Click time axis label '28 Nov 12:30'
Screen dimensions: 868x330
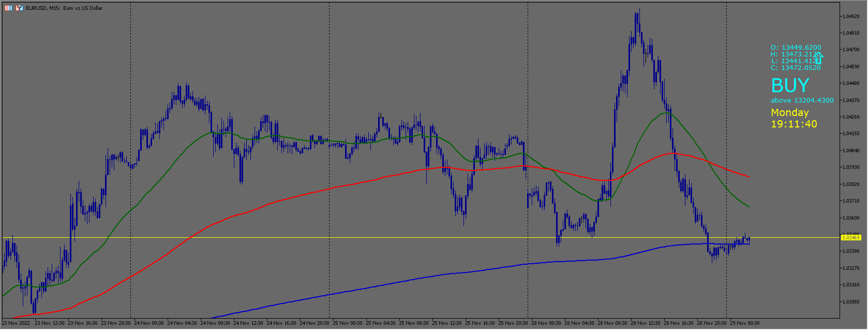point(646,323)
